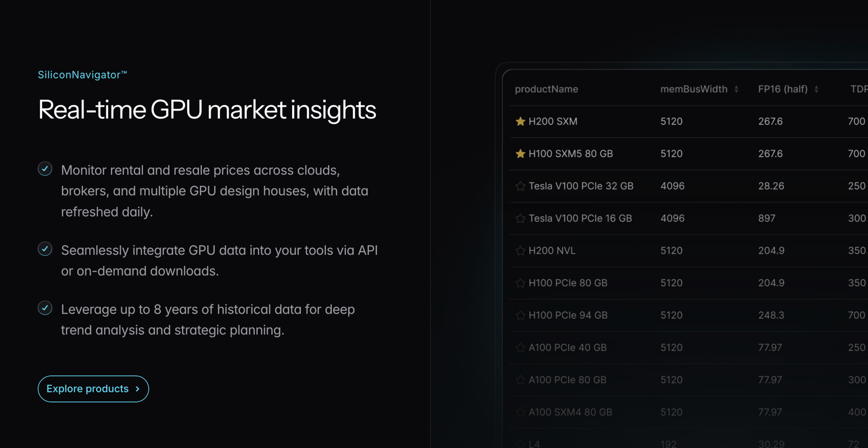The width and height of the screenshot is (868, 448).
Task: Open the SiliconNavigator link
Action: (82, 75)
